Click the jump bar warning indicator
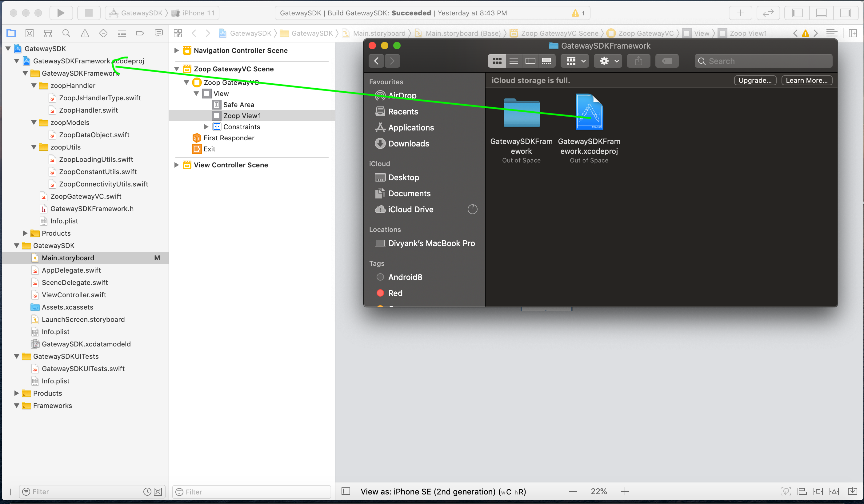 click(805, 33)
